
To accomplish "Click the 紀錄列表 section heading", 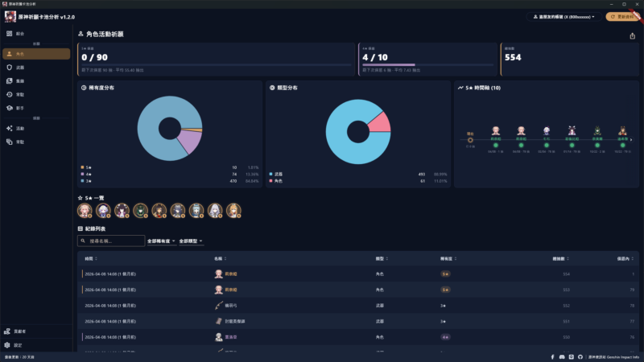I will tap(95, 228).
